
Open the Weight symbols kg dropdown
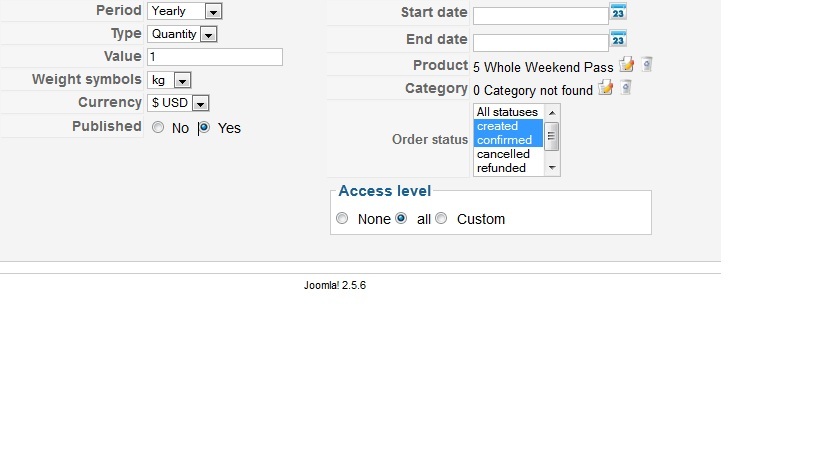pos(169,80)
